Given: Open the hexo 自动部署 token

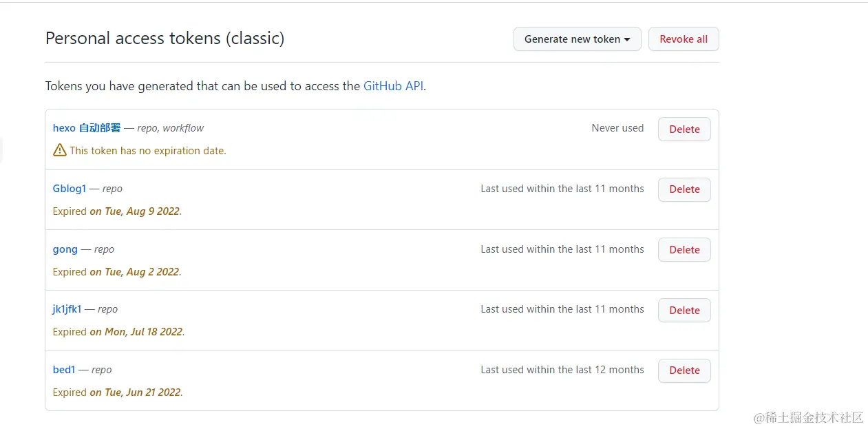Looking at the screenshot, I should point(87,128).
